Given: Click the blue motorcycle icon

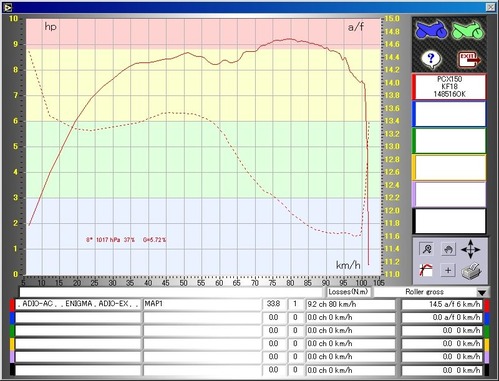Looking at the screenshot, I should (431, 30).
